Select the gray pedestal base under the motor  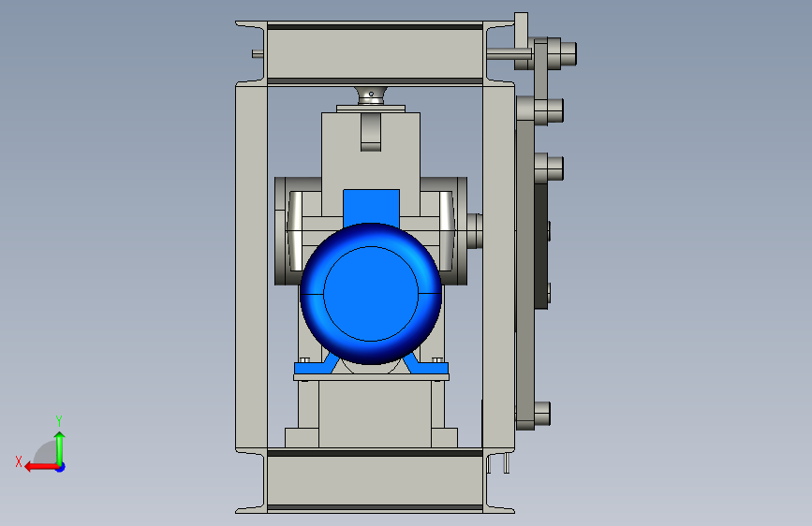tap(375, 414)
